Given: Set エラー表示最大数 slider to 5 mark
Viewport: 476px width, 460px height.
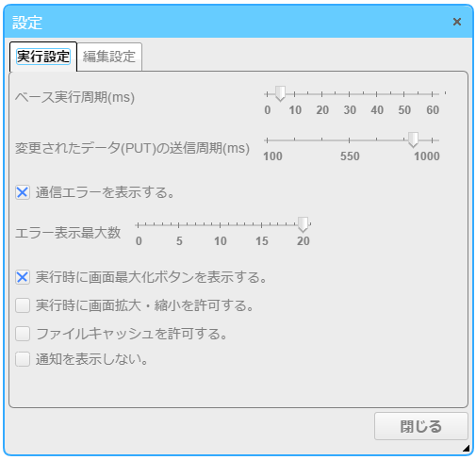Looking at the screenshot, I should pyautogui.click(x=179, y=224).
